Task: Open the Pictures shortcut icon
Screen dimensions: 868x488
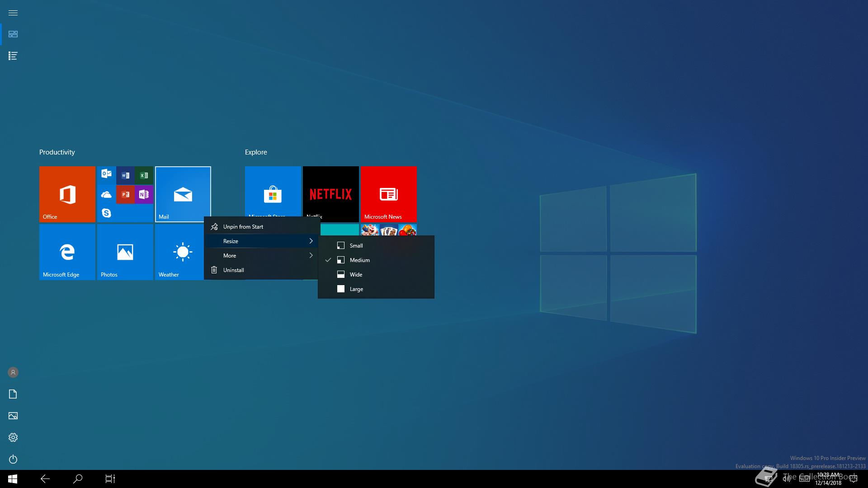Action: point(13,416)
